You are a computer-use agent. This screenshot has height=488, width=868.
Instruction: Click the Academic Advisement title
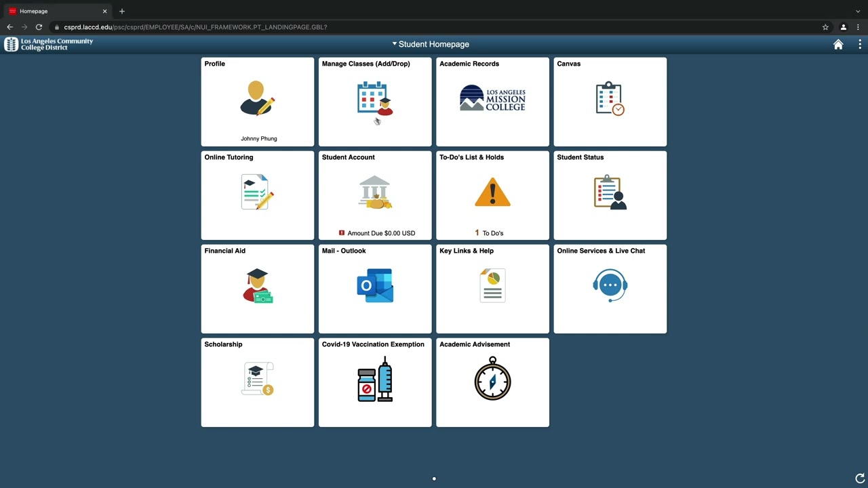475,344
